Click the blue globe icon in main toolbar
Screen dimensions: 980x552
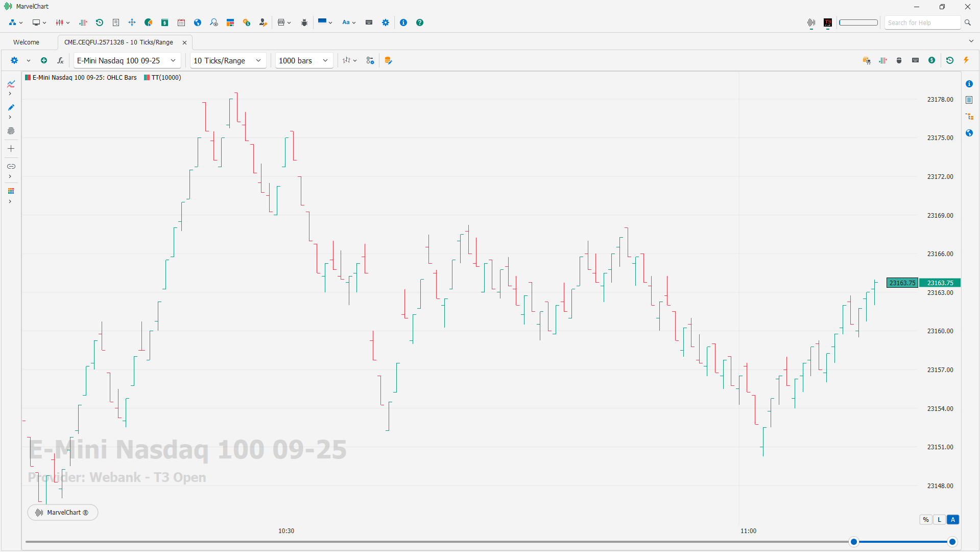tap(198, 22)
